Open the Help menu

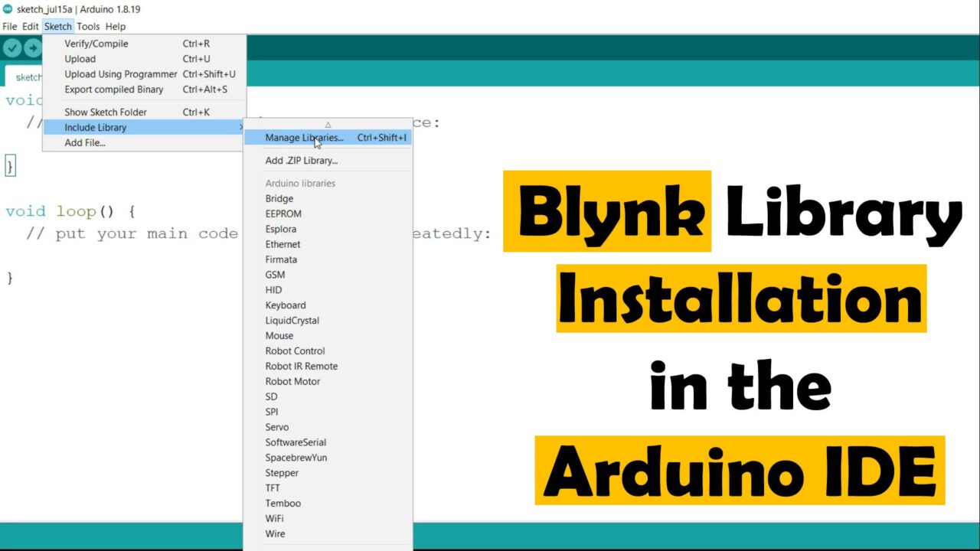pyautogui.click(x=116, y=26)
